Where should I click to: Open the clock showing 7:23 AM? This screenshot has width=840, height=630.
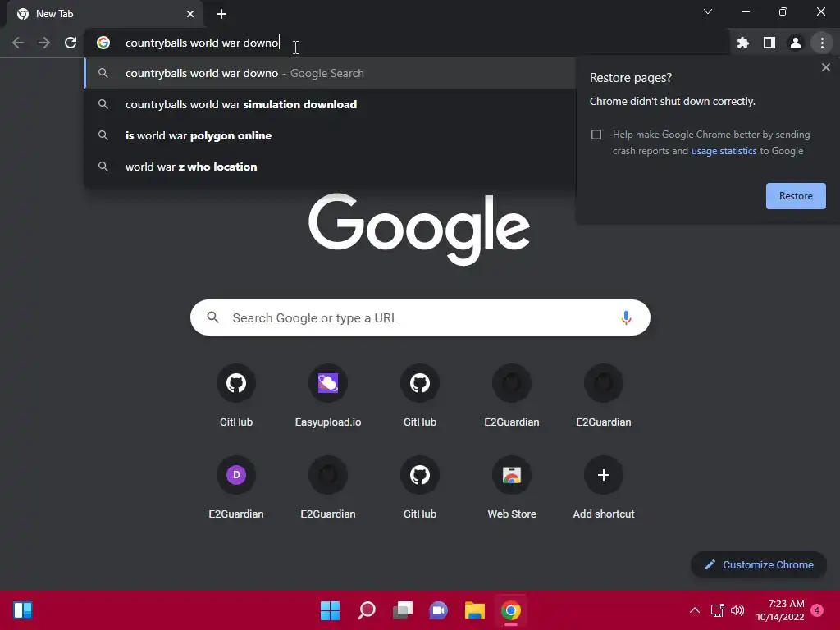point(780,610)
